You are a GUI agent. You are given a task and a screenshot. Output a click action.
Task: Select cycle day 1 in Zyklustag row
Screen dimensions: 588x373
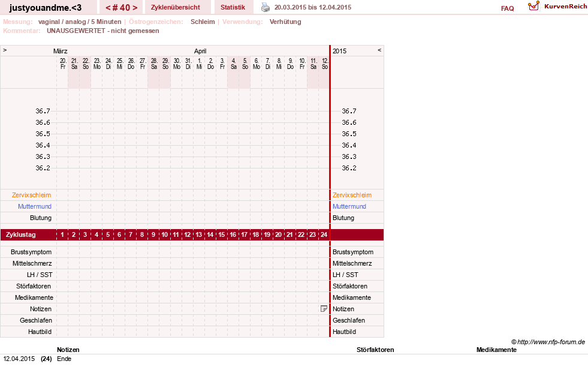(x=62, y=234)
